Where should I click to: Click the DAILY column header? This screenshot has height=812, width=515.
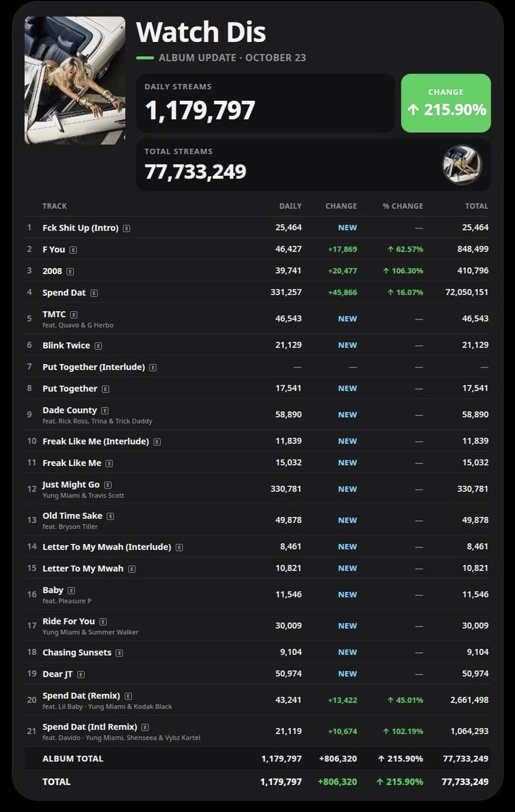[290, 206]
